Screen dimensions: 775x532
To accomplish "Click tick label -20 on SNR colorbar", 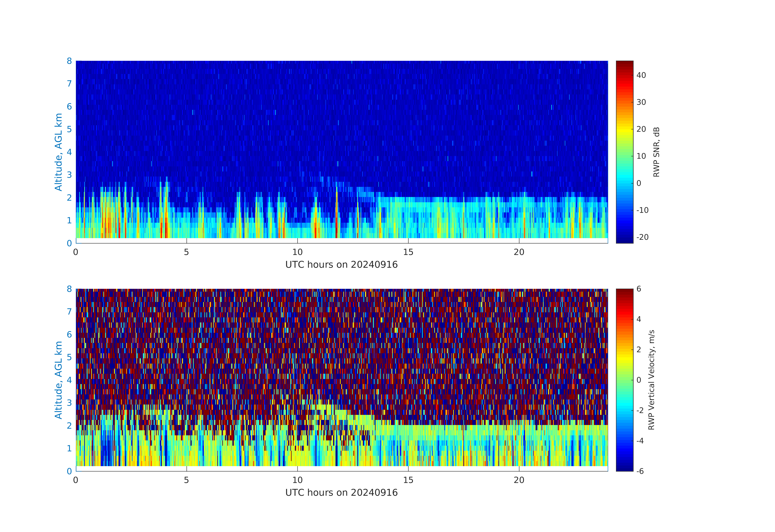I will tap(642, 237).
